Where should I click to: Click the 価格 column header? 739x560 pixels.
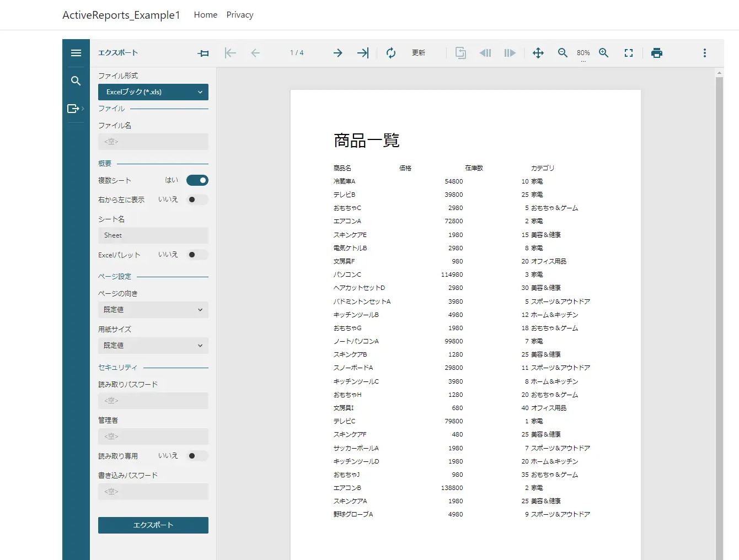(x=405, y=168)
